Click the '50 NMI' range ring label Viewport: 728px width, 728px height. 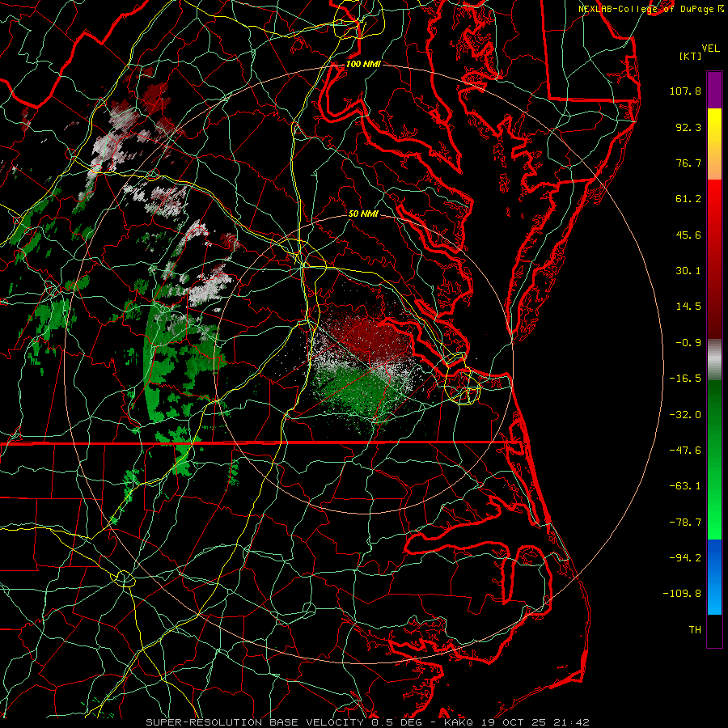pyautogui.click(x=363, y=214)
